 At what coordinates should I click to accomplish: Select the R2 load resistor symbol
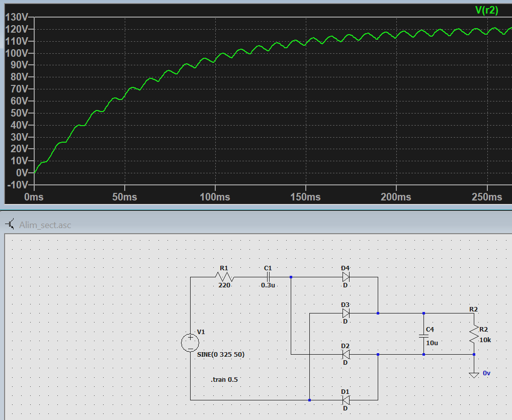point(474,334)
